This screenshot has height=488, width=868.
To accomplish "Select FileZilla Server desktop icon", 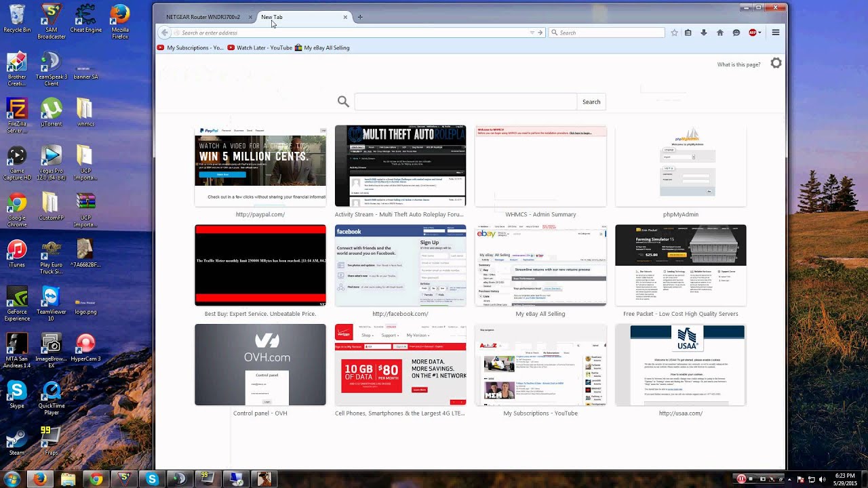I will coord(17,116).
